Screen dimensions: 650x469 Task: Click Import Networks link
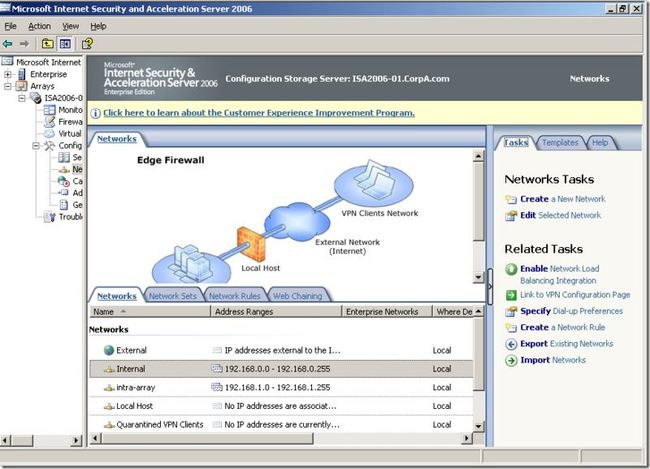553,360
